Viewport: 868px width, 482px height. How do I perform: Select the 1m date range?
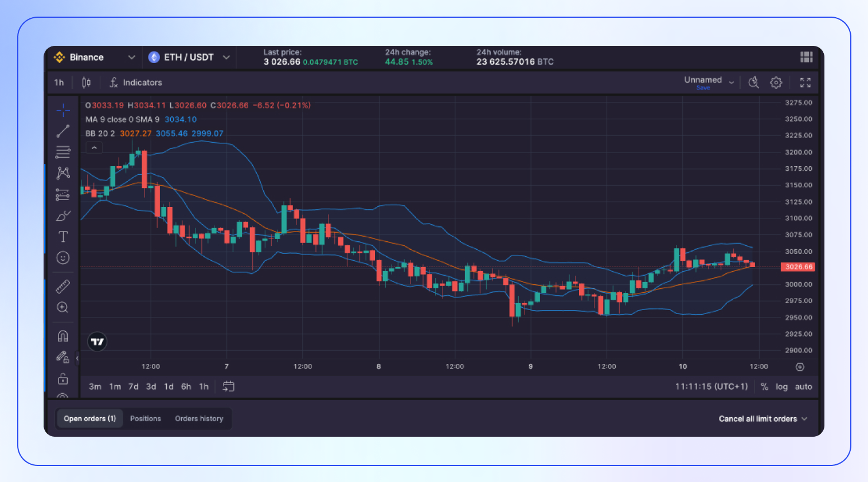(115, 387)
